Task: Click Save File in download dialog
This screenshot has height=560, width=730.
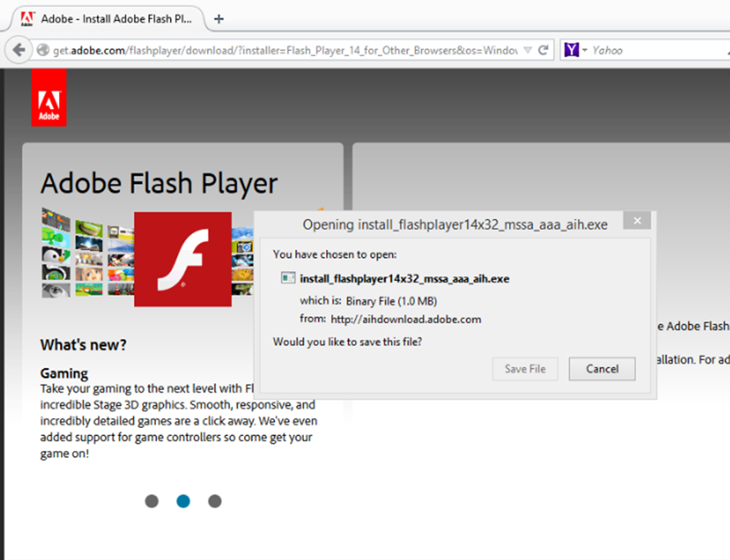Action: [525, 369]
